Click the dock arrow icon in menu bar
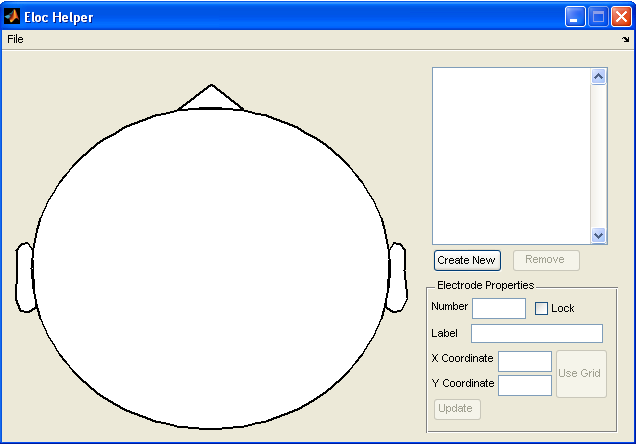The height and width of the screenshot is (444, 636). point(625,39)
